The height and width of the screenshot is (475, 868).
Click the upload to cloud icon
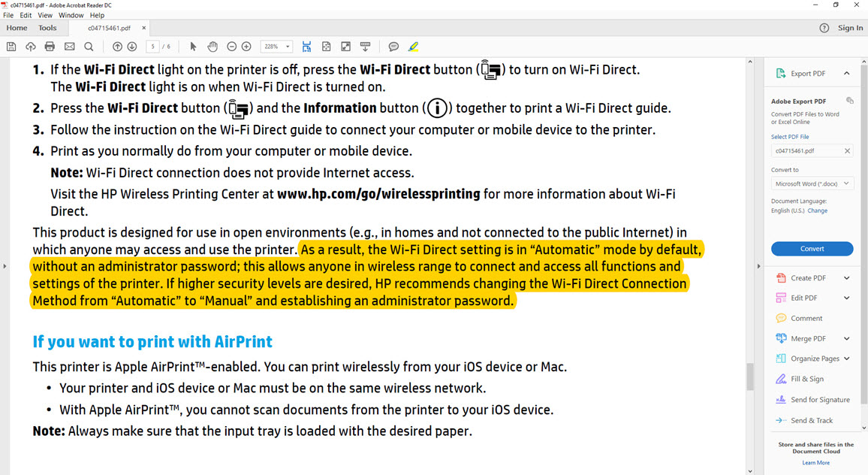coord(31,47)
